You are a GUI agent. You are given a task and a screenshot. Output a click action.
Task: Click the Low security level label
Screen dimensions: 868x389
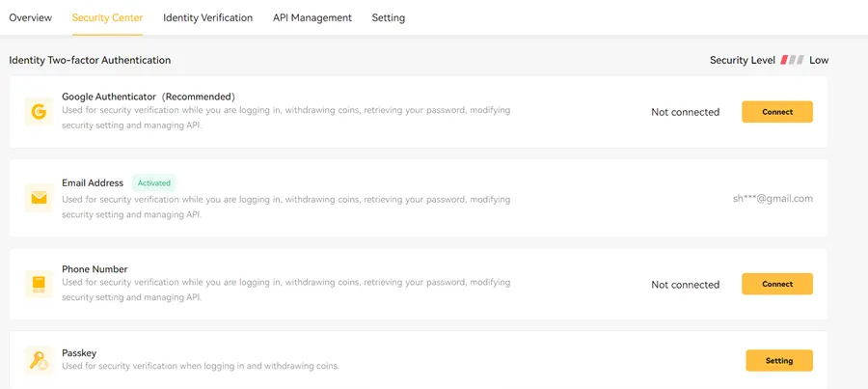[x=819, y=60]
